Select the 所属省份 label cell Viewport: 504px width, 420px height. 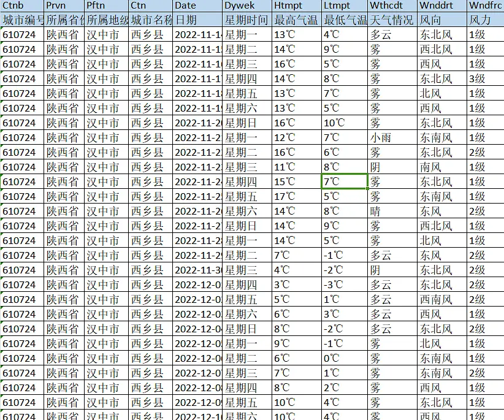(x=64, y=20)
